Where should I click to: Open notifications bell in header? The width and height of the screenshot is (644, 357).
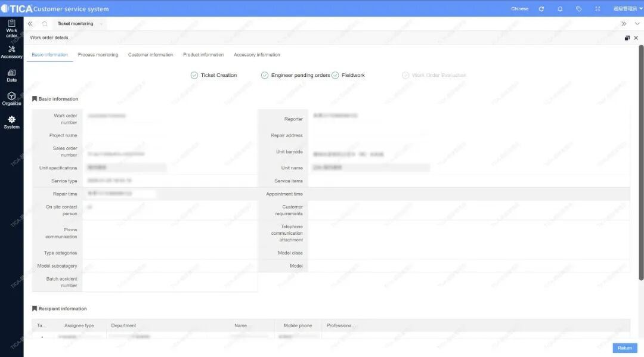tap(560, 9)
